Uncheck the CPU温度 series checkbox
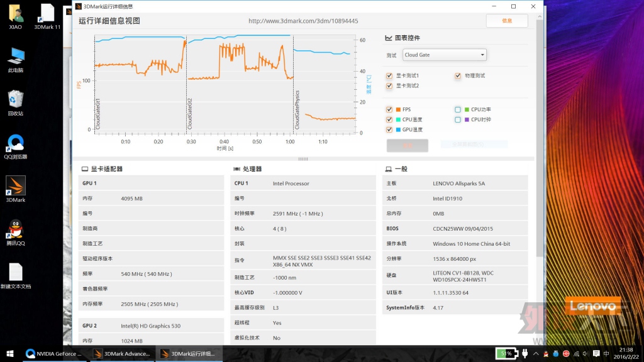The width and height of the screenshot is (644, 362). (x=389, y=119)
